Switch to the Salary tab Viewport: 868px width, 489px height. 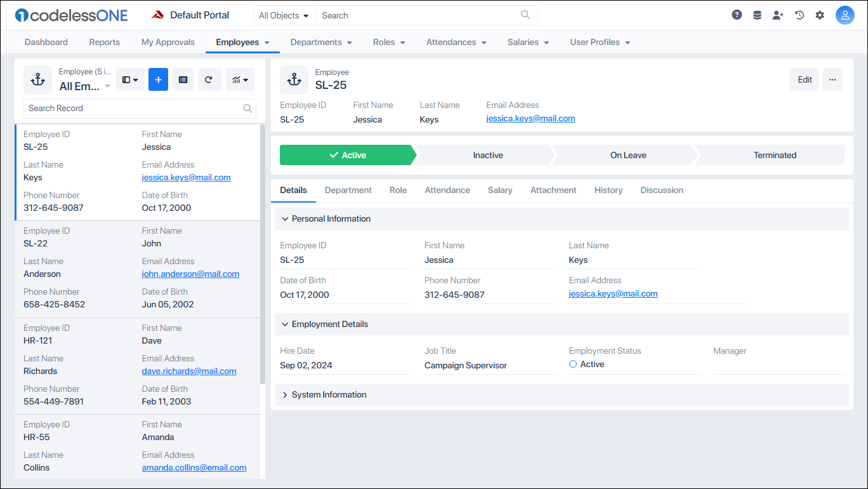(500, 190)
